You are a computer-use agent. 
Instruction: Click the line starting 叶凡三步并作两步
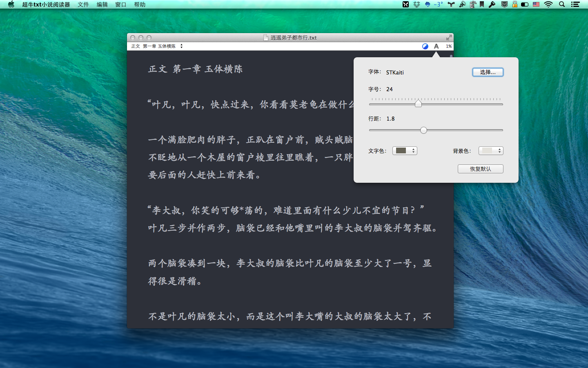point(293,228)
